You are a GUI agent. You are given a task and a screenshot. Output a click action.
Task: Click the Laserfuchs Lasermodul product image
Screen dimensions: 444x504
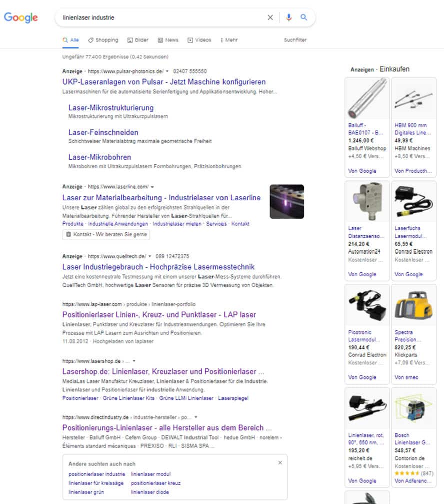click(414, 202)
